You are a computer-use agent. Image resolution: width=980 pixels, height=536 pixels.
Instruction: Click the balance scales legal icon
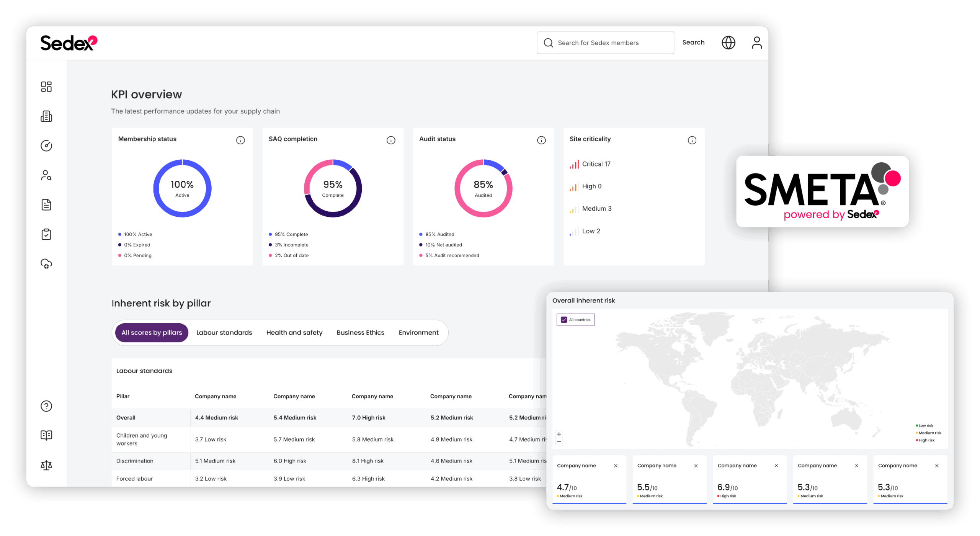coord(46,465)
